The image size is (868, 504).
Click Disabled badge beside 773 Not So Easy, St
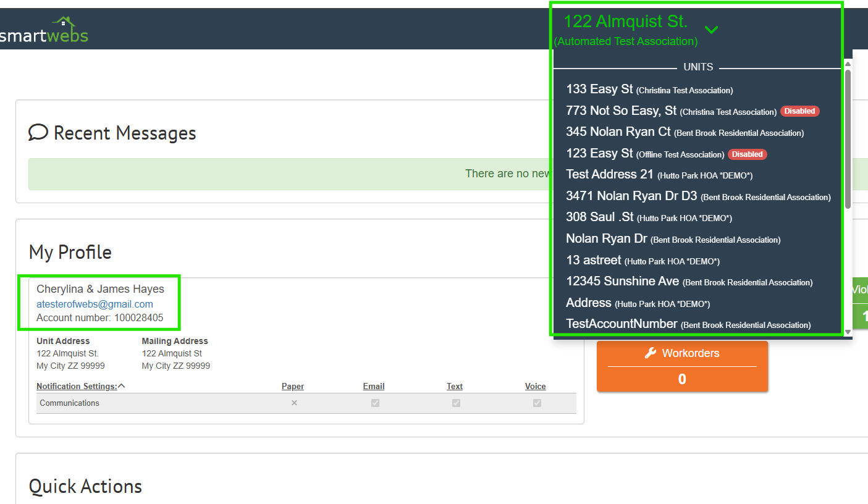(799, 111)
